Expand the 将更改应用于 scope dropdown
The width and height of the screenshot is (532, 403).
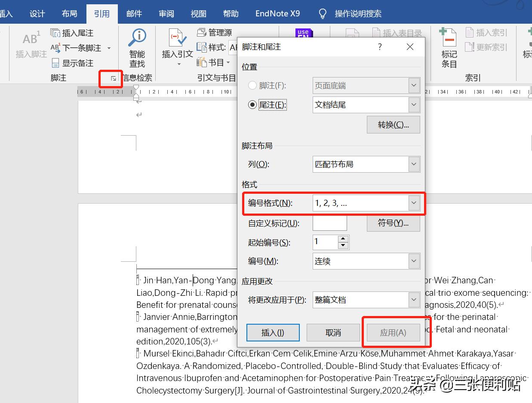tap(413, 300)
